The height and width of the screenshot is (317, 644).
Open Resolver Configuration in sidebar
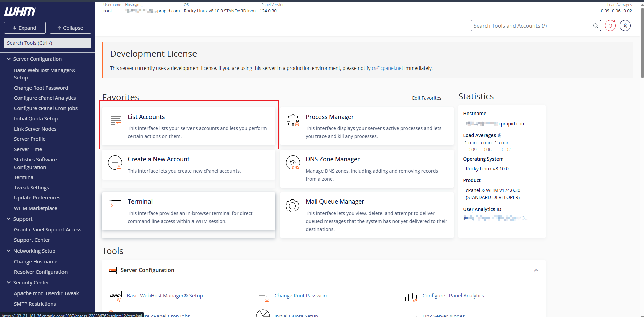[41, 272]
